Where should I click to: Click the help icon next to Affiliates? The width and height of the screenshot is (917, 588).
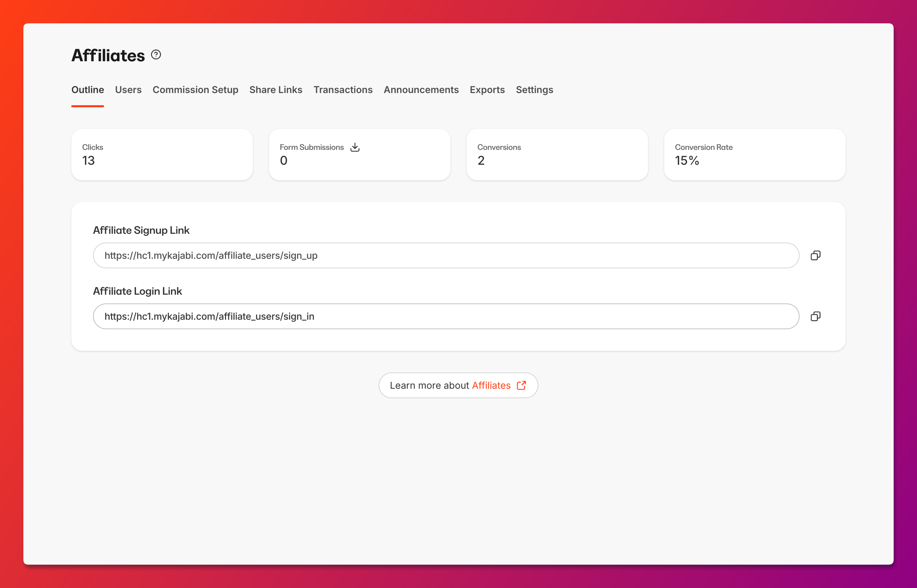click(156, 54)
